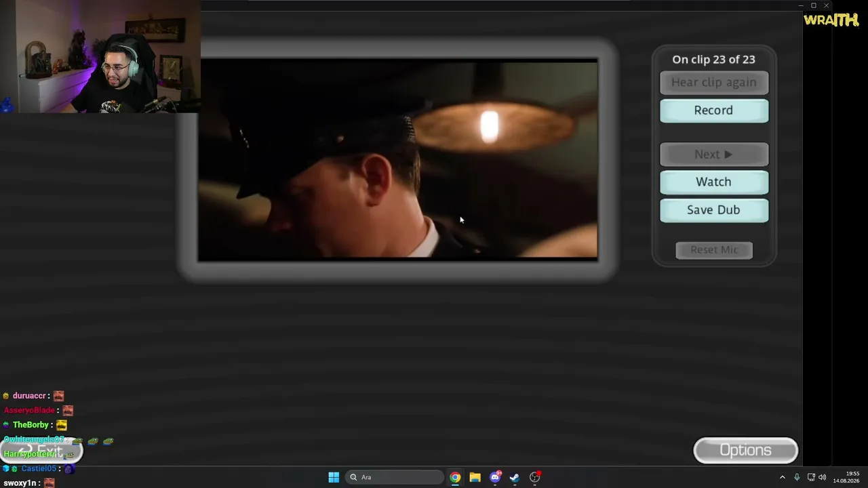Watch the dubbed clip
The image size is (868, 488).
point(714,182)
